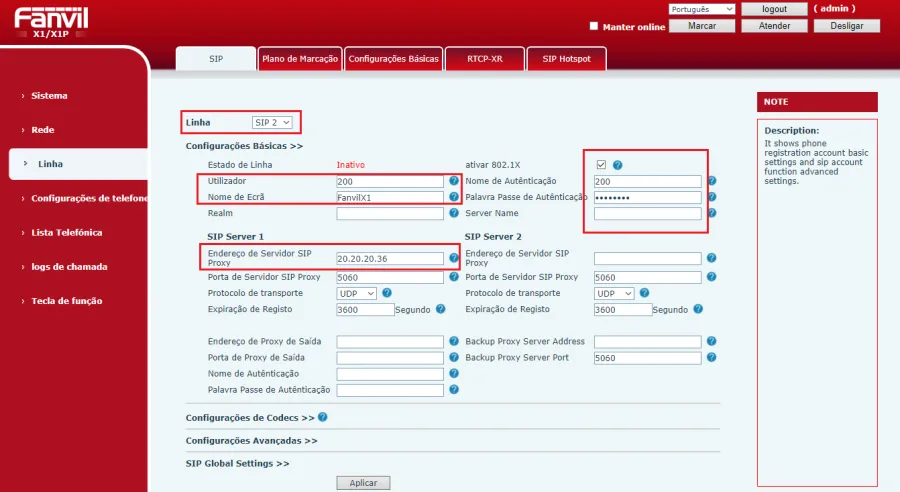The width and height of the screenshot is (900, 492).
Task: Click the Aplicar button
Action: [363, 483]
